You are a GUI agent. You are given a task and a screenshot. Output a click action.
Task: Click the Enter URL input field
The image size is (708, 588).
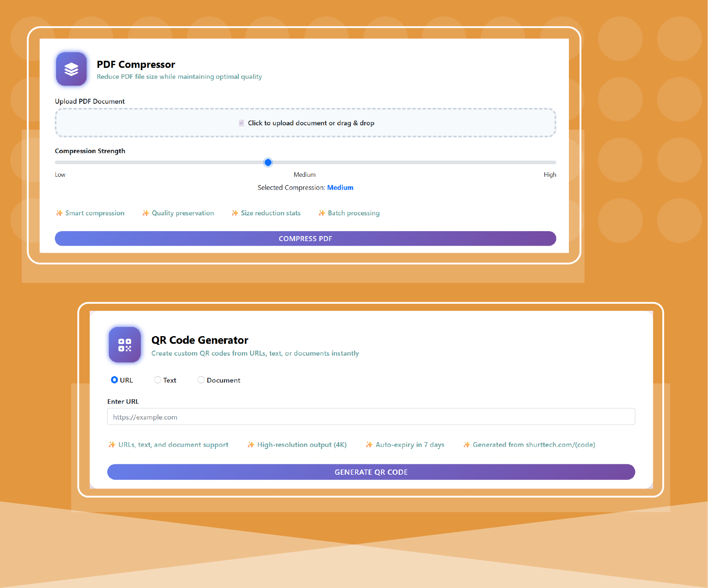pos(371,417)
